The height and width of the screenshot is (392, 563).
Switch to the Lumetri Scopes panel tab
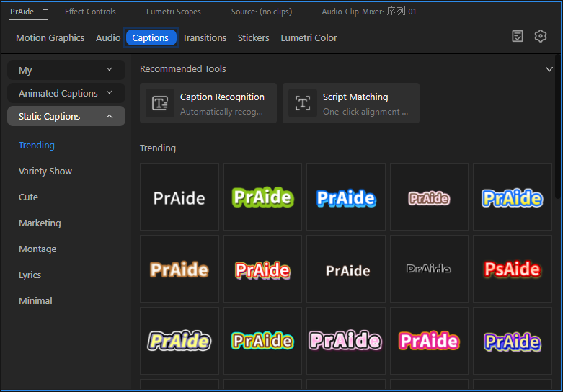tap(174, 12)
